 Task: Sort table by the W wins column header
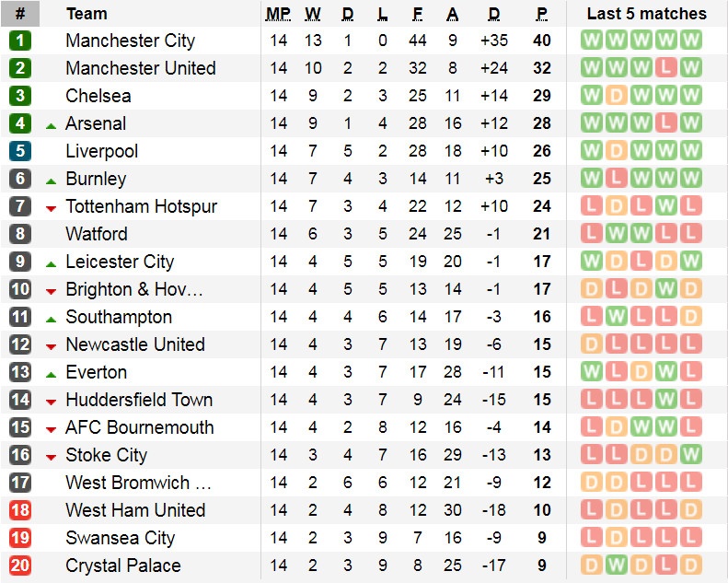click(313, 14)
